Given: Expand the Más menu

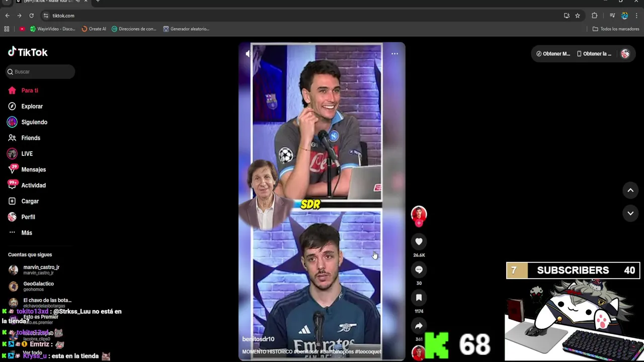Looking at the screenshot, I should tap(20, 233).
